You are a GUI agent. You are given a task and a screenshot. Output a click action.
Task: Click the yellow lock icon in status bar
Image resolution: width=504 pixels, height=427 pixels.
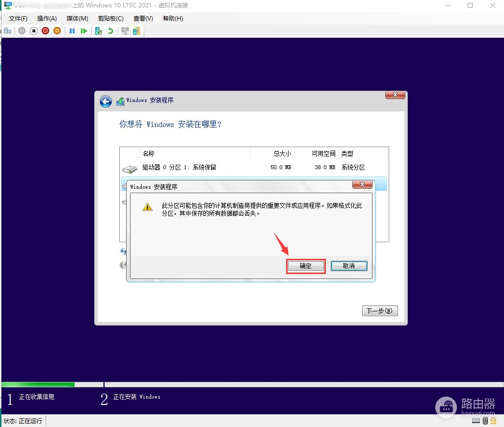click(x=493, y=421)
